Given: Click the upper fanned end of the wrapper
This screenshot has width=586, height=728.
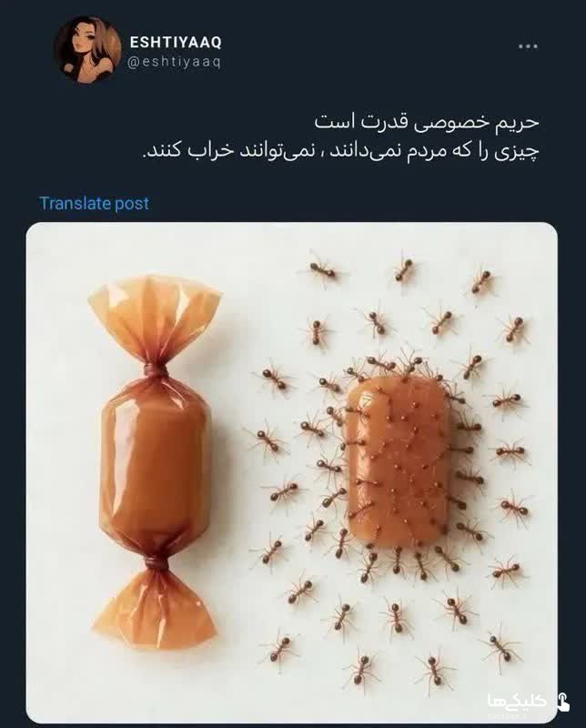Looking at the screenshot, I should (154, 318).
